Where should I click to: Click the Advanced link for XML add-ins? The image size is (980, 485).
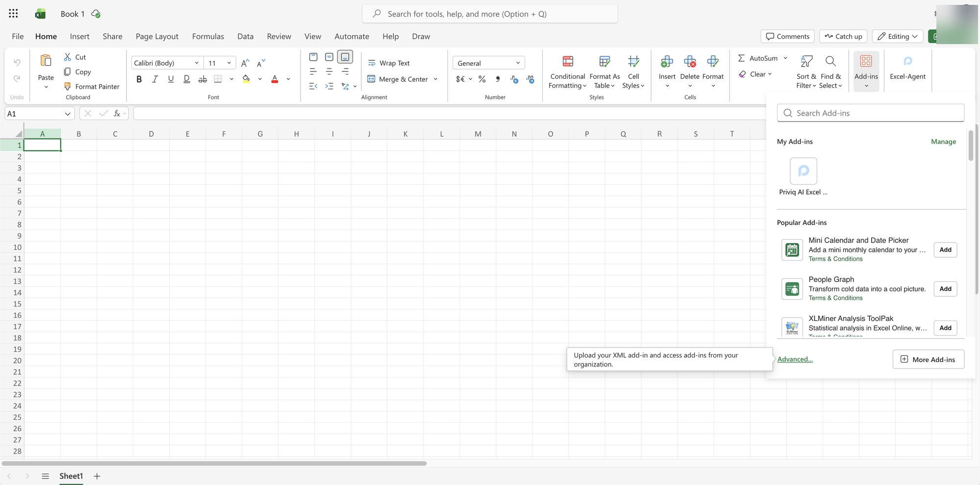point(795,359)
